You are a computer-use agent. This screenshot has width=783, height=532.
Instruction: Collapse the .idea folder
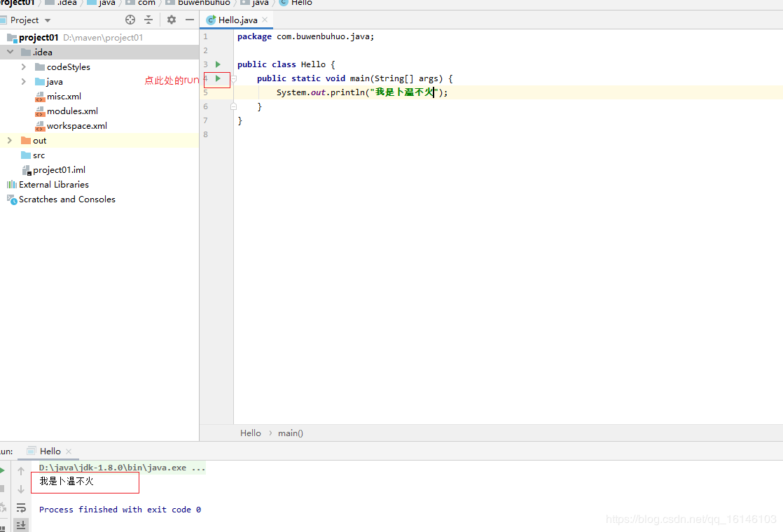[x=10, y=52]
